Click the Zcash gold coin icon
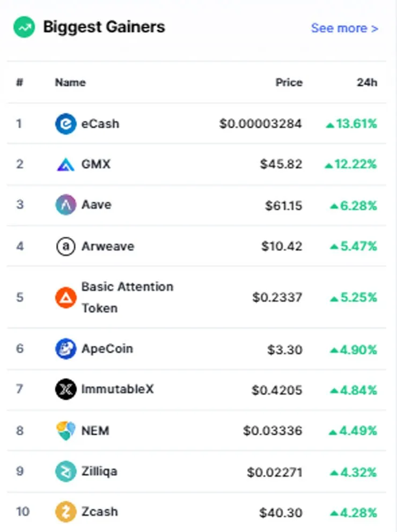Screen dimensions: 397x532 click(66, 512)
